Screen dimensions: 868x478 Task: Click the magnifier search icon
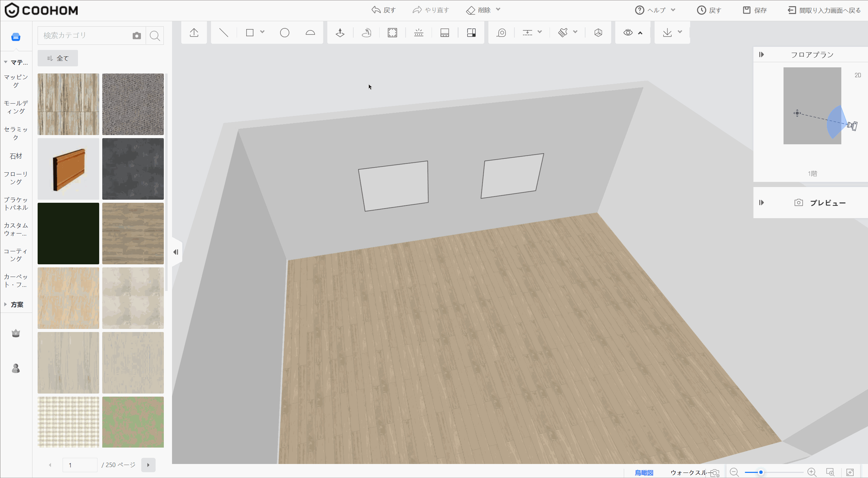[x=155, y=36]
